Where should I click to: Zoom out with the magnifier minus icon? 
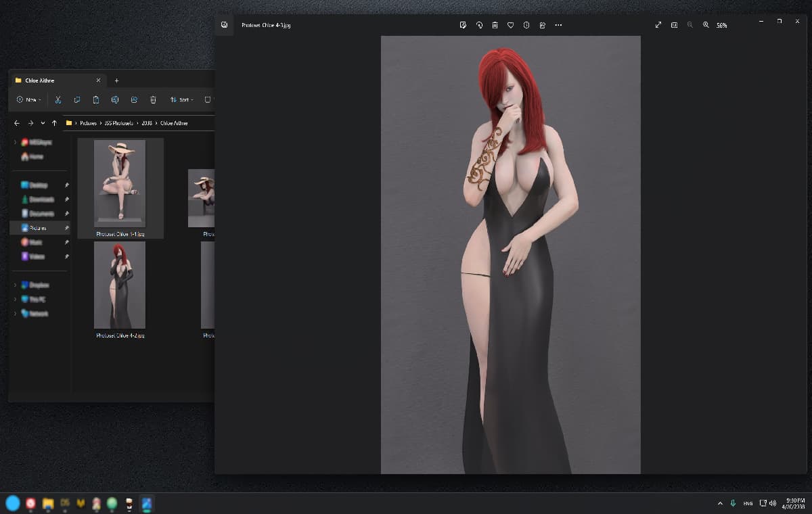click(x=690, y=25)
